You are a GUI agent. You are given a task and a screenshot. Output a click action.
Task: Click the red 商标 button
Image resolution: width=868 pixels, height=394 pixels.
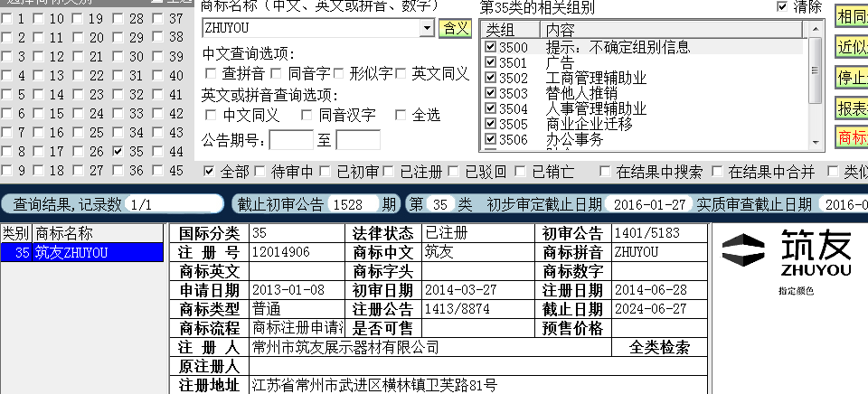click(852, 136)
